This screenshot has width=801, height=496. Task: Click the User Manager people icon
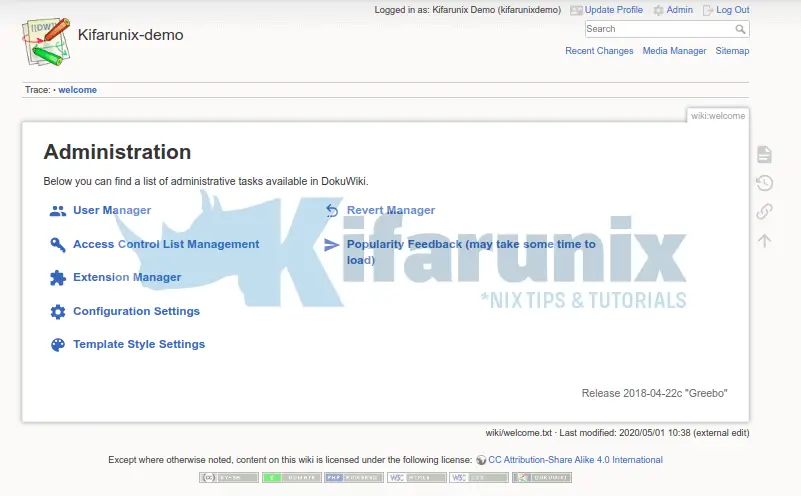[x=58, y=211]
